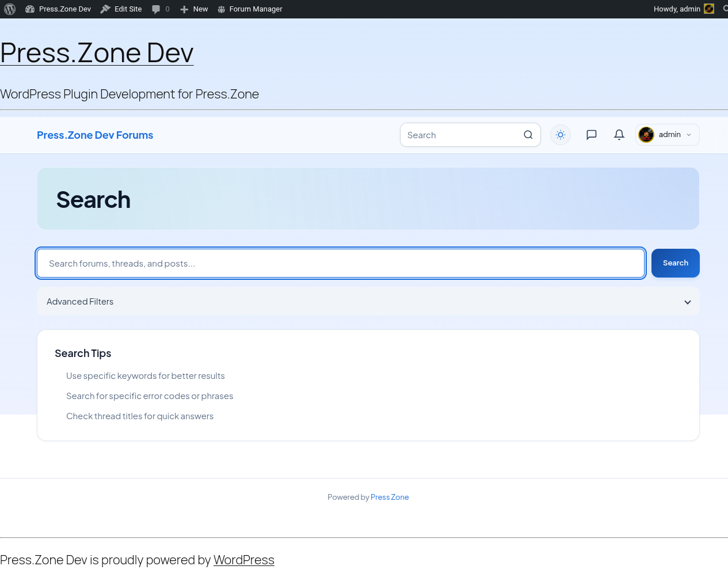The image size is (728, 581).
Task: Open Edit Site in admin bar
Action: pyautogui.click(x=121, y=9)
